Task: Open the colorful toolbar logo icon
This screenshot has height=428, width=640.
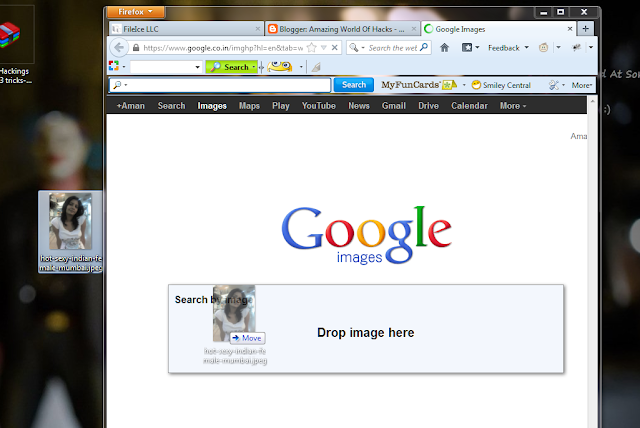Action: [x=114, y=66]
